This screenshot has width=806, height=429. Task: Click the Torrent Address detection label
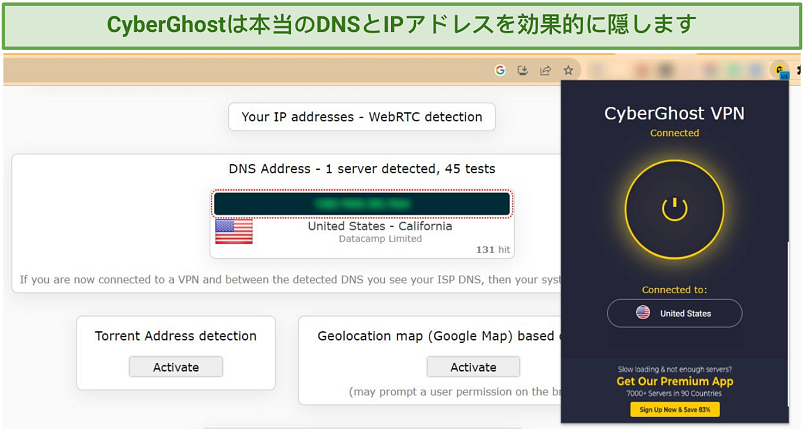176,336
